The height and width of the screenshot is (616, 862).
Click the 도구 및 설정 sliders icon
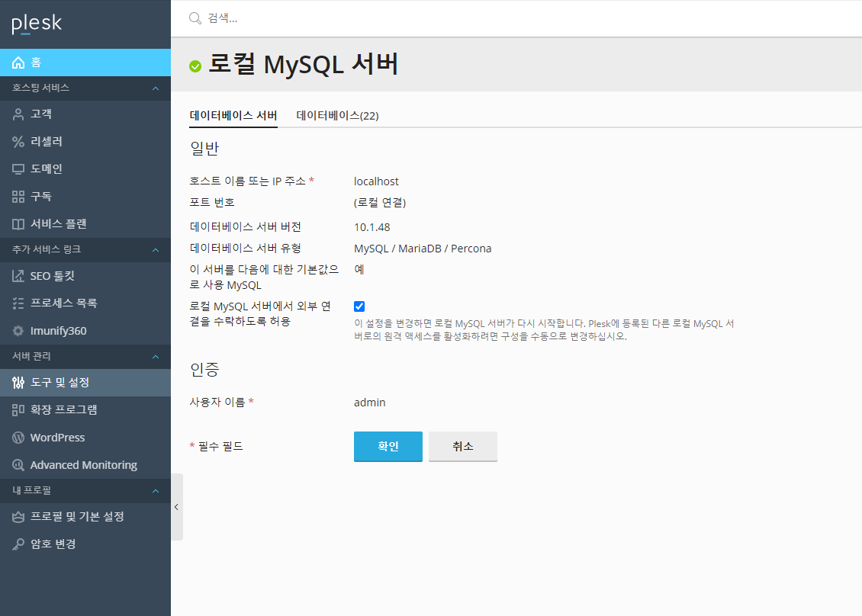coord(18,383)
